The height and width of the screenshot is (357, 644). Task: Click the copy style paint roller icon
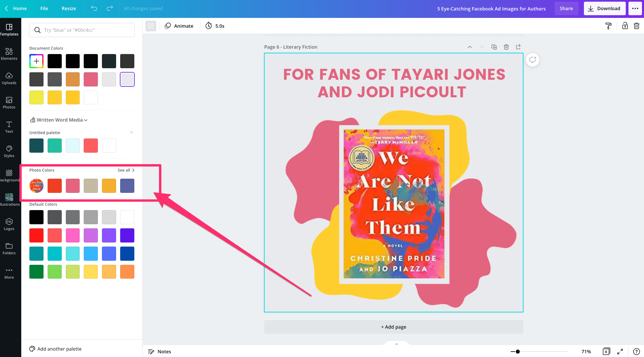[609, 26]
